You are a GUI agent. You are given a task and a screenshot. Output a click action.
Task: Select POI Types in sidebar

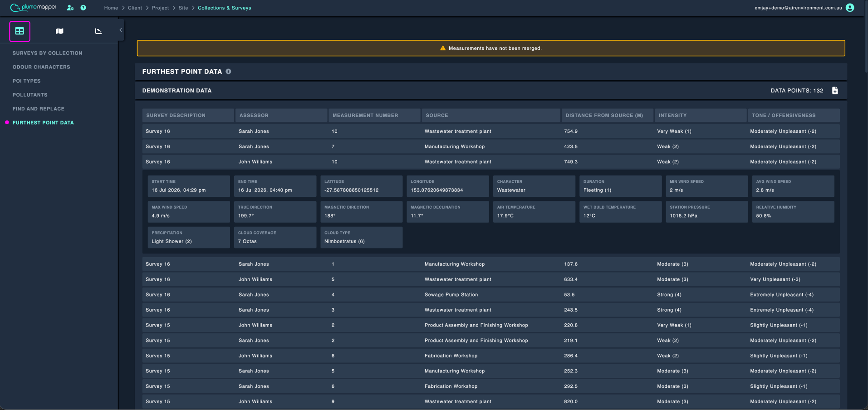[27, 81]
